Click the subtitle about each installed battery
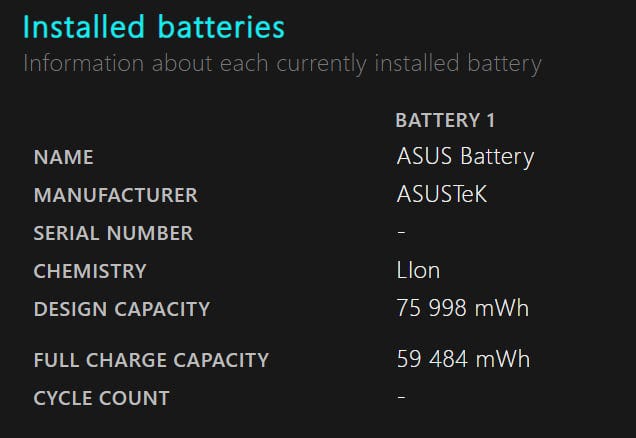This screenshot has width=636, height=438. pos(282,64)
